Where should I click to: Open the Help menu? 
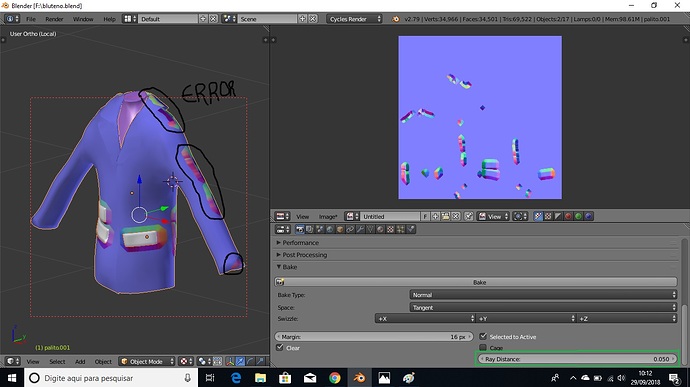pos(109,19)
